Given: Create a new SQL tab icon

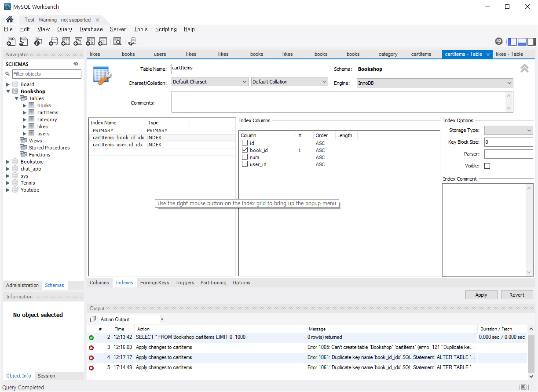Looking at the screenshot, I should (11, 41).
